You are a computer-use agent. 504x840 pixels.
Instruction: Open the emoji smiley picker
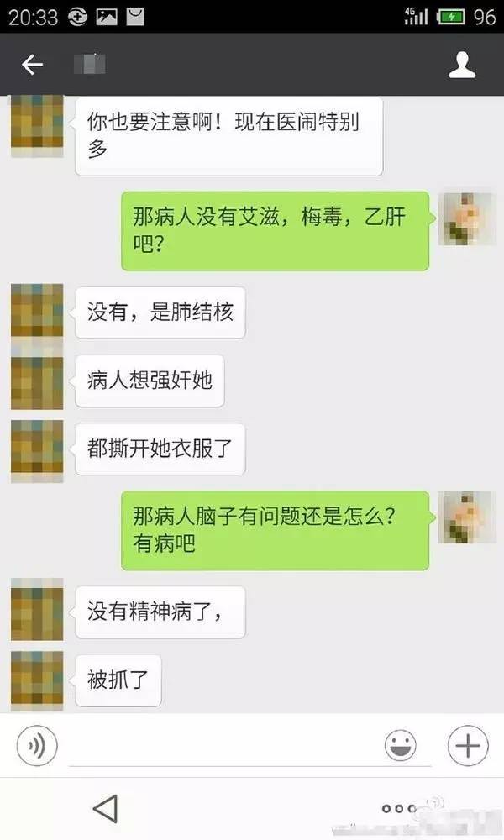pyautogui.click(x=400, y=745)
